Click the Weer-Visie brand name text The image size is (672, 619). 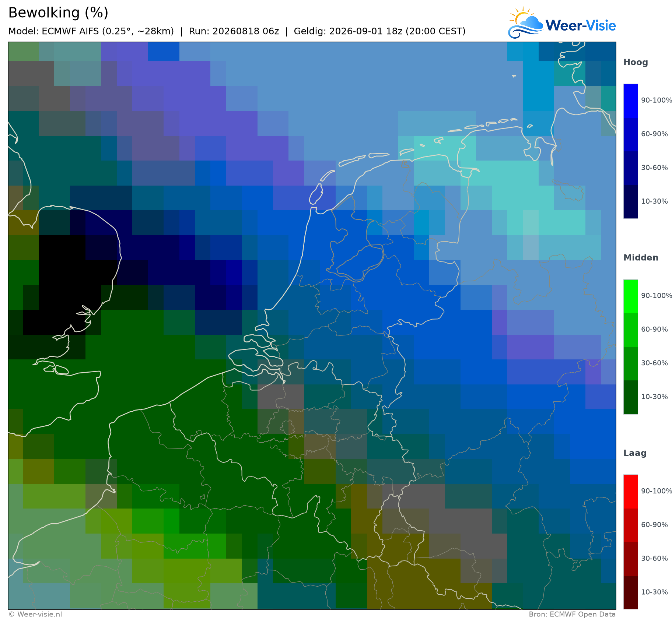581,25
